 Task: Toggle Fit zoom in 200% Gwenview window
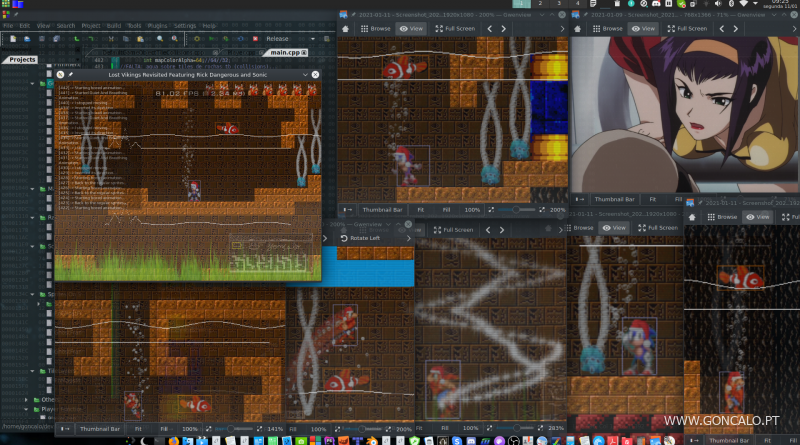click(x=420, y=210)
